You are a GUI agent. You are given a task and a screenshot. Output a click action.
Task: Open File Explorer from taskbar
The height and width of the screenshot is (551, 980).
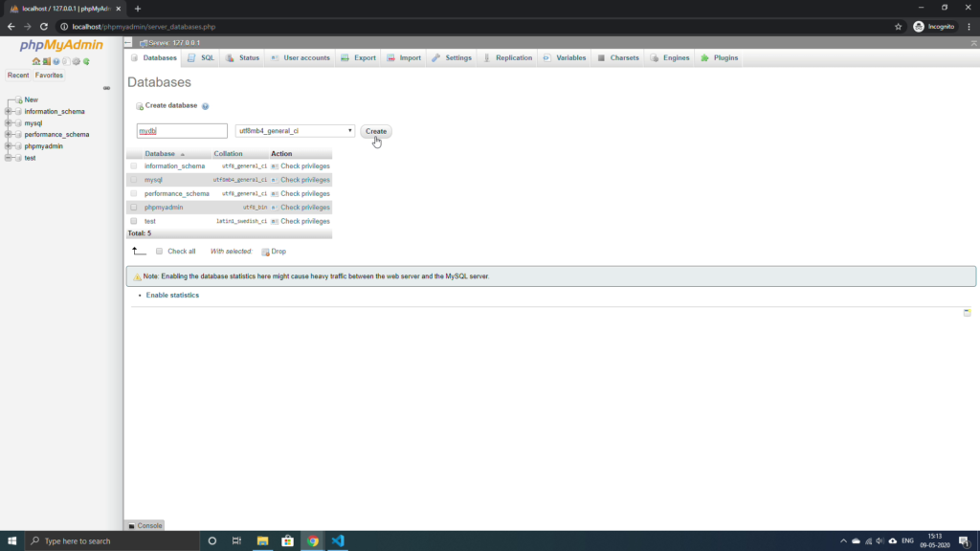pos(262,541)
